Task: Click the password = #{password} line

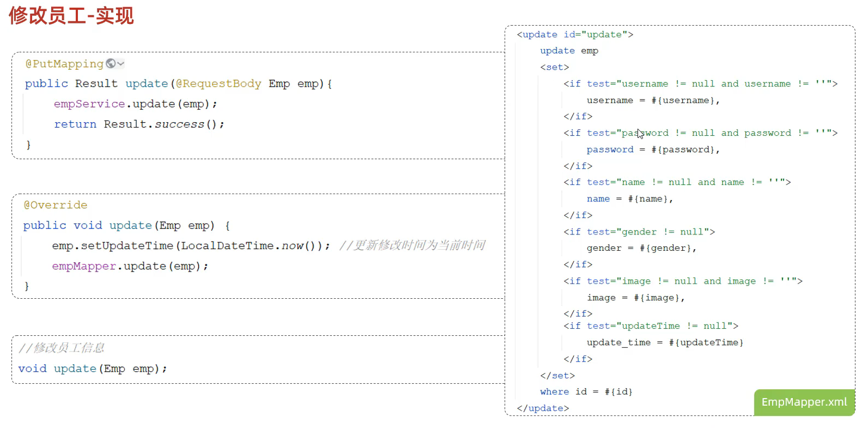Action: point(653,149)
